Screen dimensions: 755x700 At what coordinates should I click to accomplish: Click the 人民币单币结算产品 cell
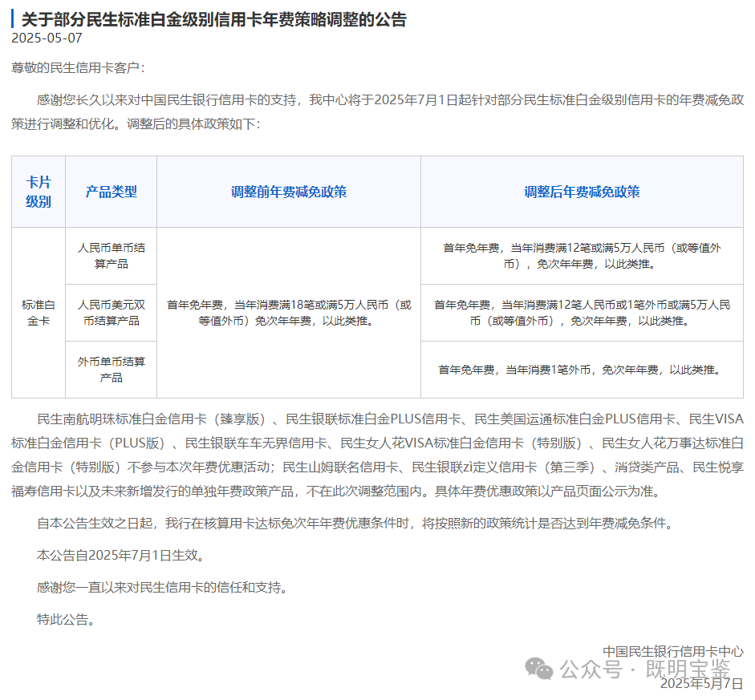point(112,256)
